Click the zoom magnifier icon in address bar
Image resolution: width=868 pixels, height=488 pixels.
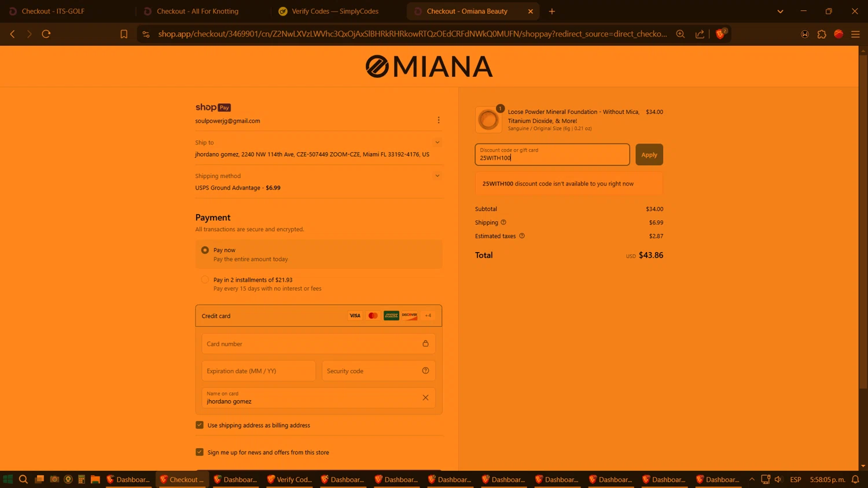[x=681, y=34]
